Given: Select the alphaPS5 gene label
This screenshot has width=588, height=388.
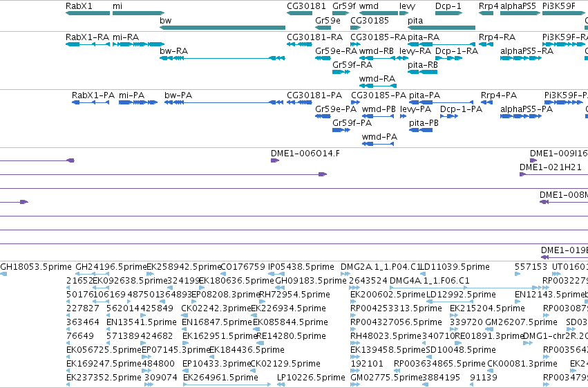Looking at the screenshot, I should tap(520, 6).
